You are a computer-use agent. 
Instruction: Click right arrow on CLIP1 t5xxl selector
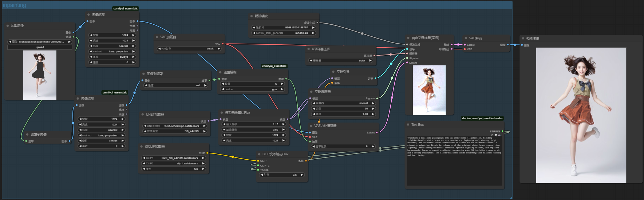tap(203, 158)
